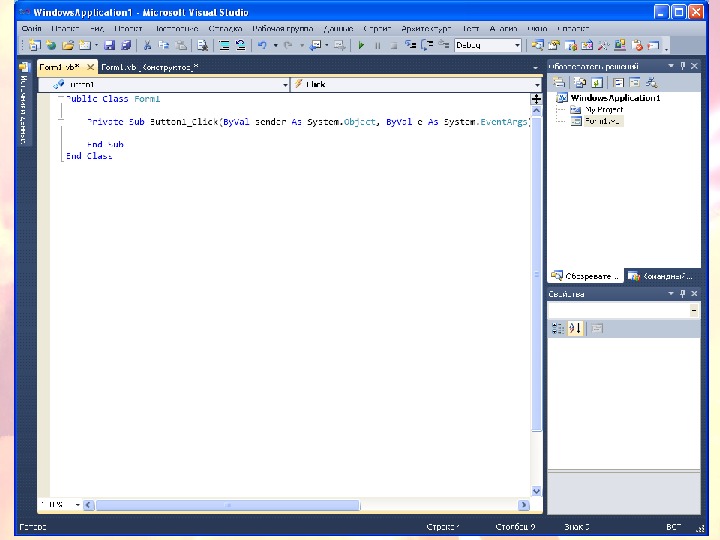720x540 pixels.
Task: Click the Open File folder icon
Action: [68, 46]
